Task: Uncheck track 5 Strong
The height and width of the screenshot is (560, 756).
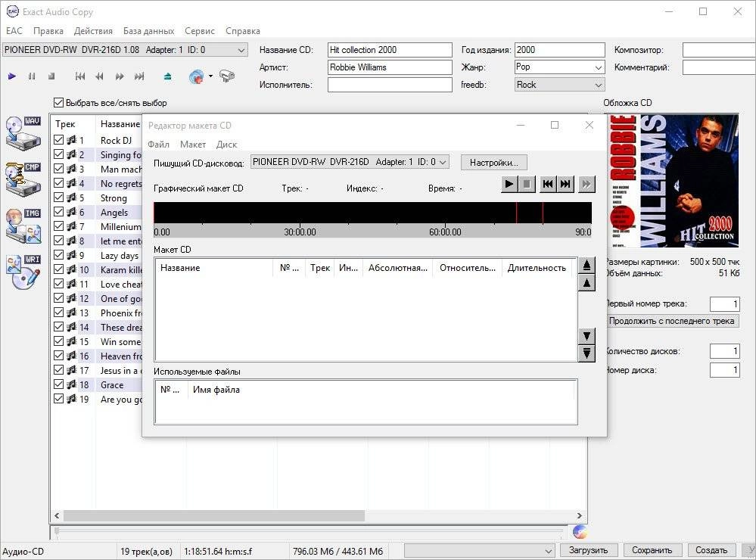Action: pos(58,198)
